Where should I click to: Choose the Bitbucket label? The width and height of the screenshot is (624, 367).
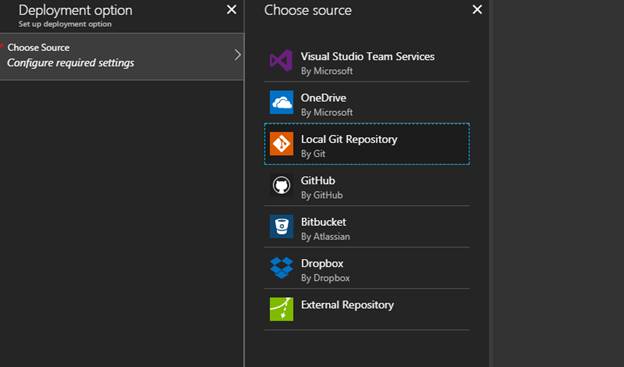(x=324, y=222)
